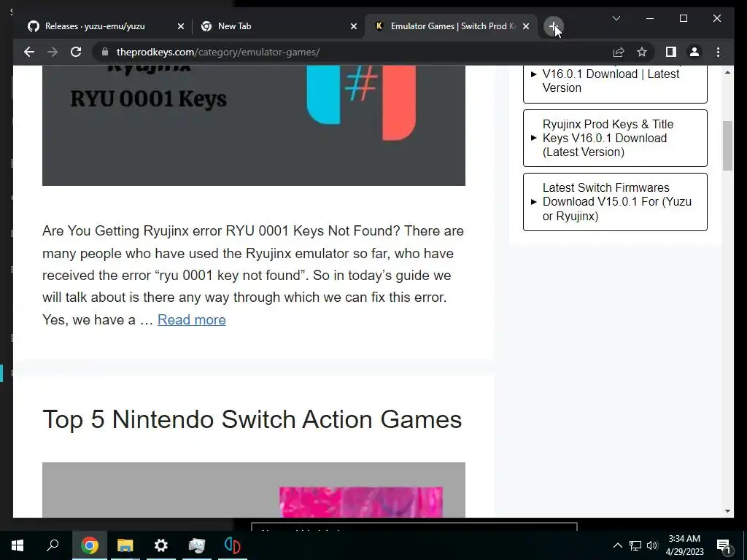747x560 pixels.
Task: Go back to previous page
Action: (29, 52)
